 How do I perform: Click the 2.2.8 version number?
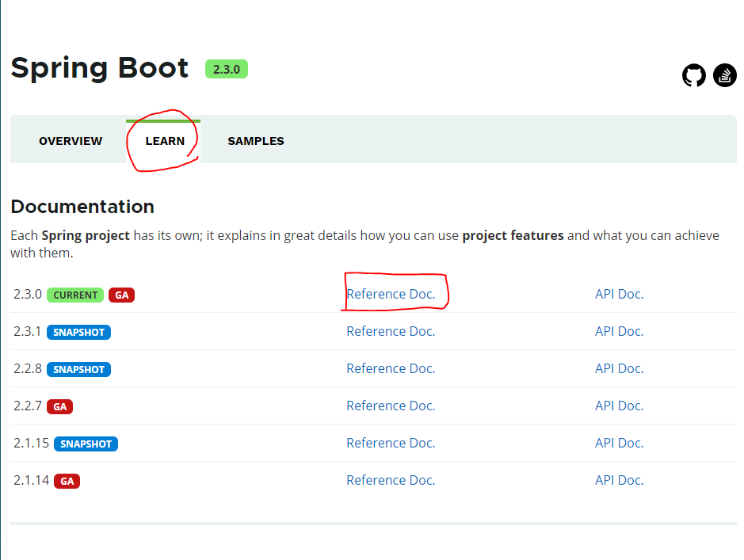[28, 368]
